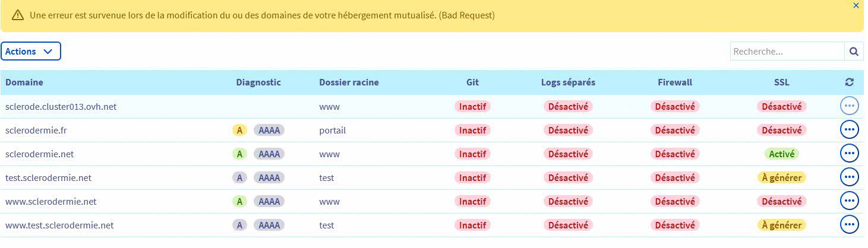Image resolution: width=868 pixels, height=248 pixels.
Task: Open options menu for sclerode.cluster013.ovh.net row
Action: point(850,106)
